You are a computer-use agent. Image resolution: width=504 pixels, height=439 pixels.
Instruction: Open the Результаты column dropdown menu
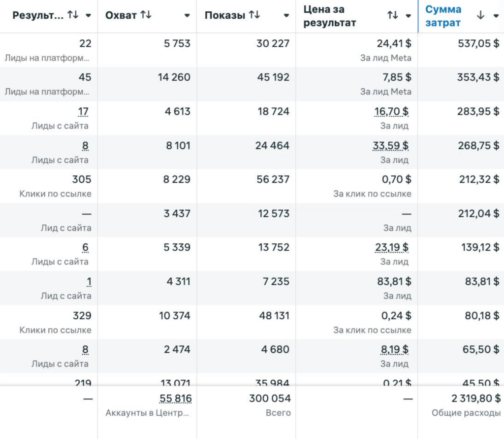coord(88,16)
